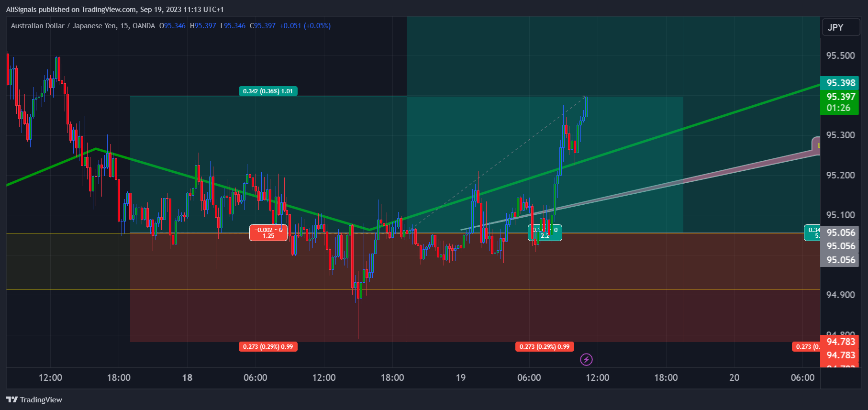868x410 pixels.
Task: Open the JPY currency selector
Action: pyautogui.click(x=840, y=27)
